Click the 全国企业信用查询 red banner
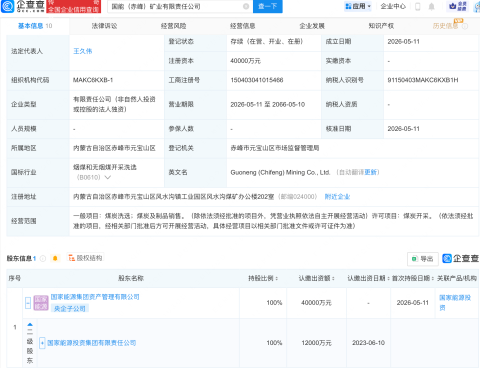Screen dimensions: 480x368 73,6
